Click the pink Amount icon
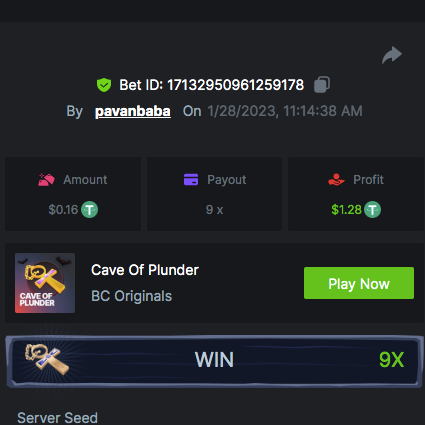The width and height of the screenshot is (425, 425). coord(46,180)
